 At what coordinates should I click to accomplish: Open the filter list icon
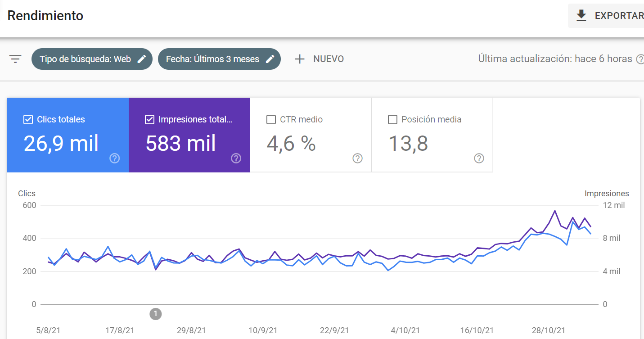pyautogui.click(x=16, y=59)
